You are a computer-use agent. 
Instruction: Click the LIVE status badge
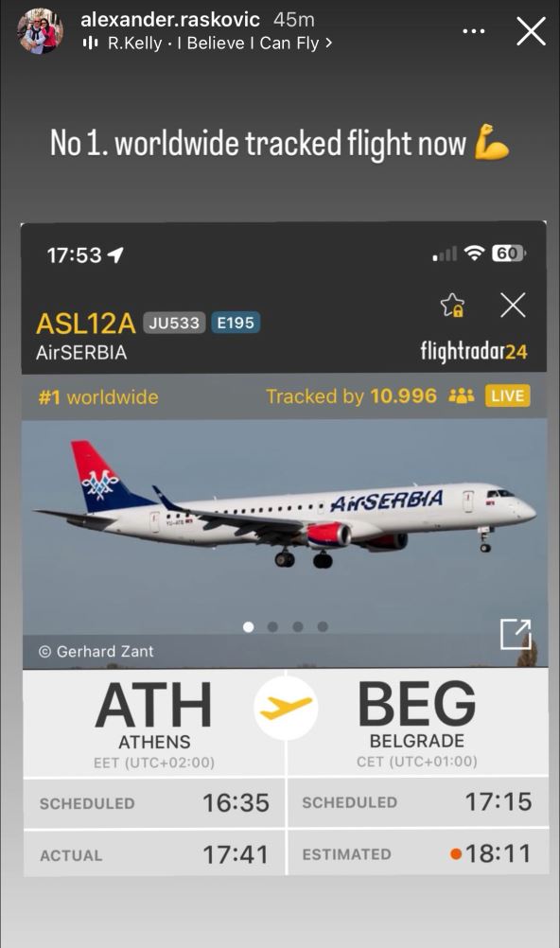507,396
